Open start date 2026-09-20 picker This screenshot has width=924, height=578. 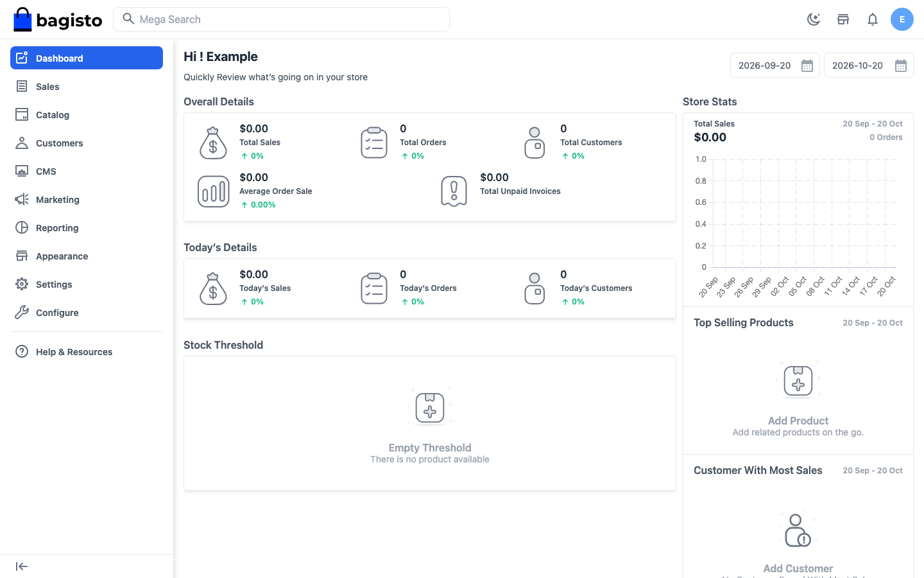[x=775, y=66]
